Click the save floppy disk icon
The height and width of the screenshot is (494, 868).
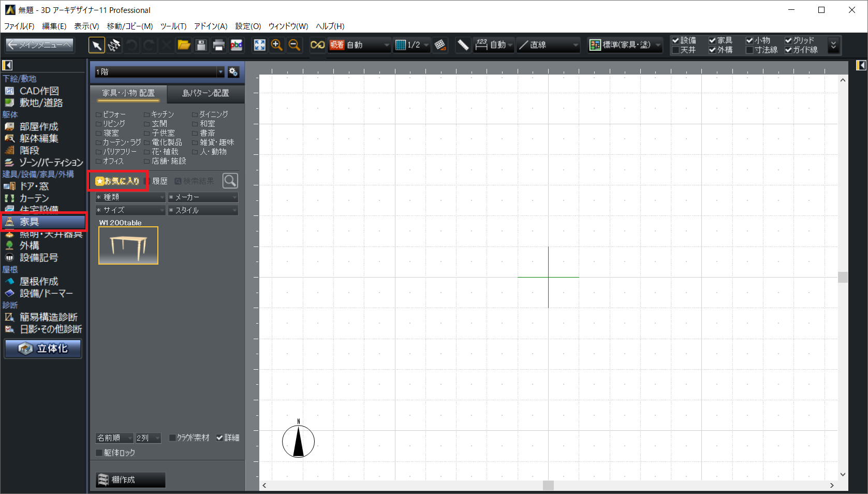pos(201,46)
